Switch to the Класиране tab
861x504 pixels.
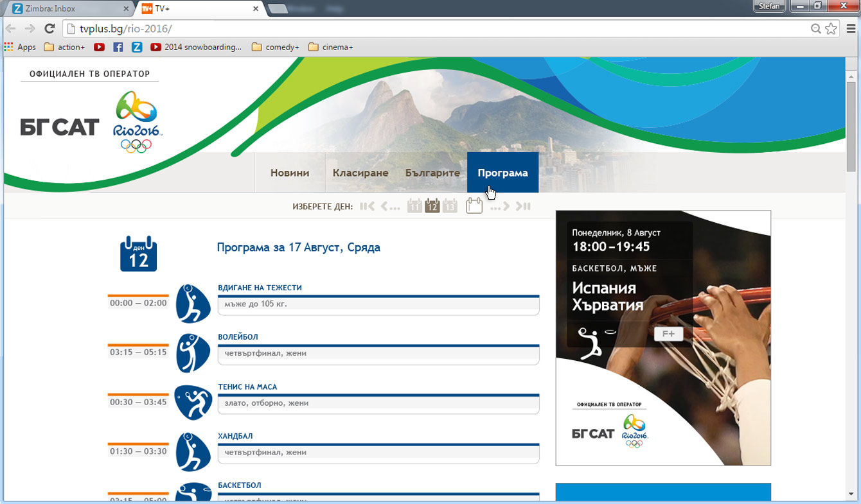pyautogui.click(x=360, y=172)
